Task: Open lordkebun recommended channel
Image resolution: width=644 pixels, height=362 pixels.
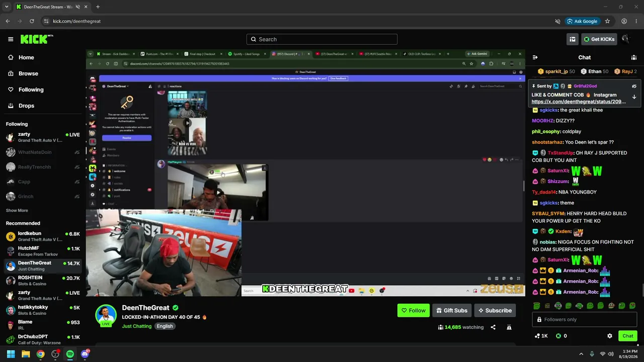Action: pos(43,236)
